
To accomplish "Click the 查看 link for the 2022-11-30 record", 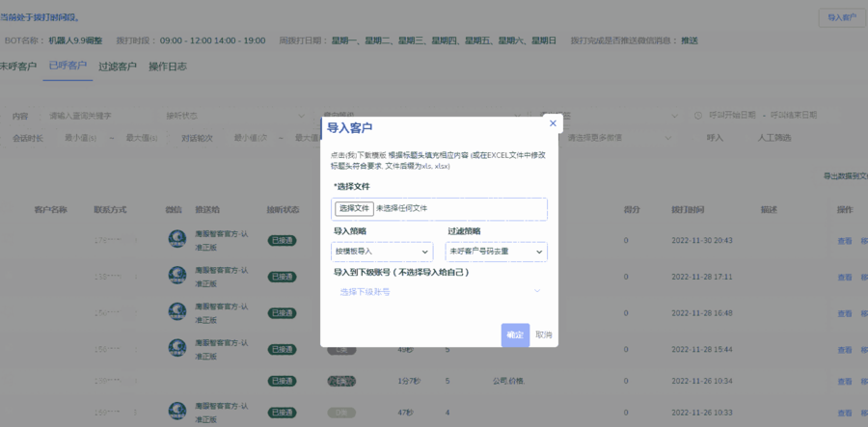I will pos(844,240).
